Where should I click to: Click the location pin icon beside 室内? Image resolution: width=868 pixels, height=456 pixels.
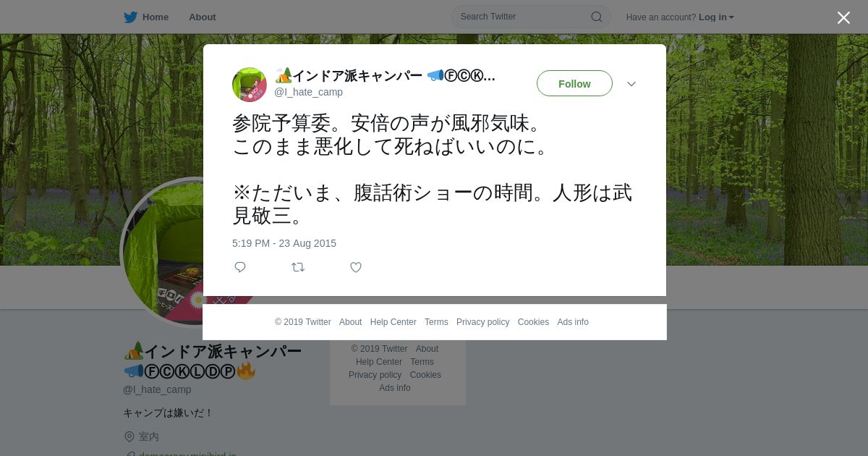[x=129, y=436]
